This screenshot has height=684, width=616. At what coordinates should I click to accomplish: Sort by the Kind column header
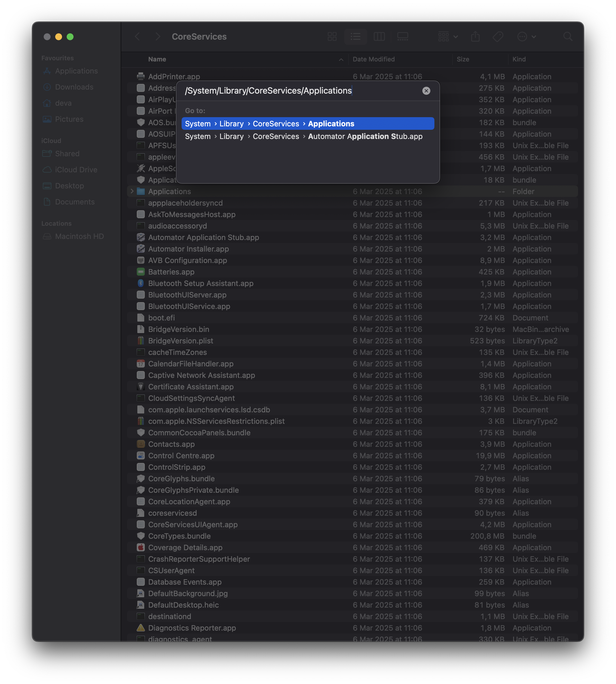[x=519, y=59]
